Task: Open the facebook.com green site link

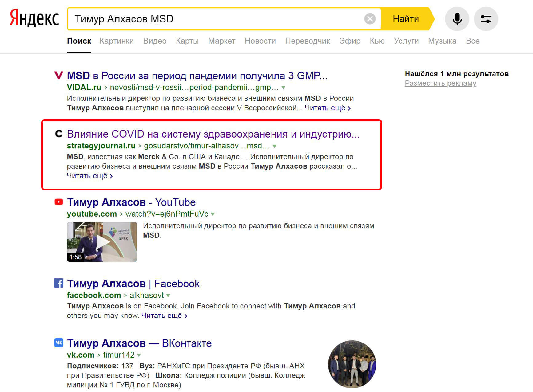Action: click(94, 295)
